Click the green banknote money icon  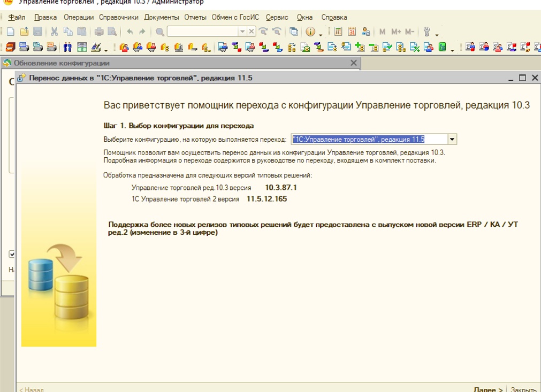click(82, 47)
